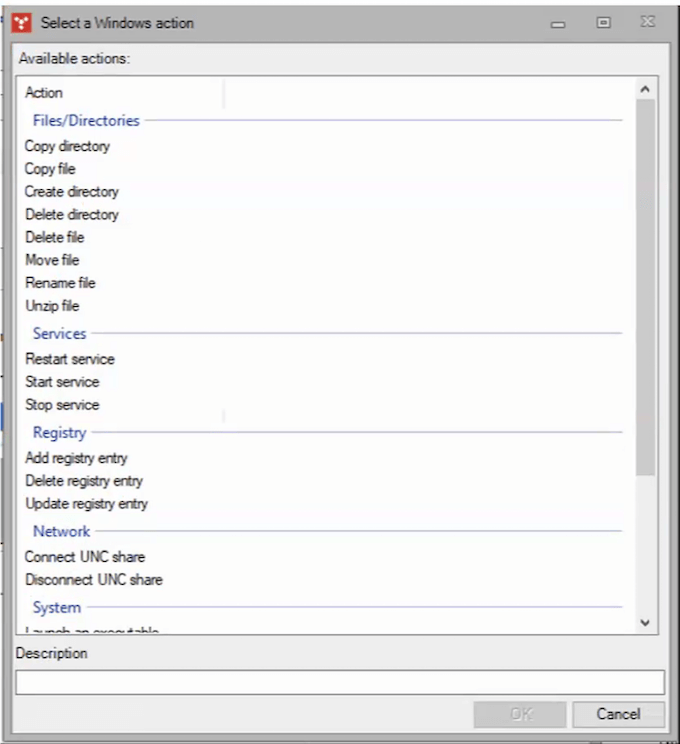Pick the Delete directory action
Image resolution: width=680 pixels, height=744 pixels.
pyautogui.click(x=72, y=214)
